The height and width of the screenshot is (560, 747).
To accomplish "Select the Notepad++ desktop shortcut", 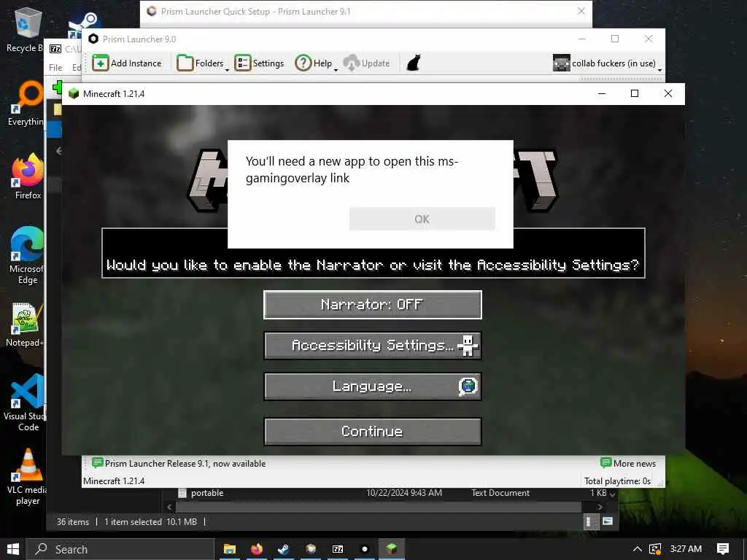I will pyautogui.click(x=26, y=324).
